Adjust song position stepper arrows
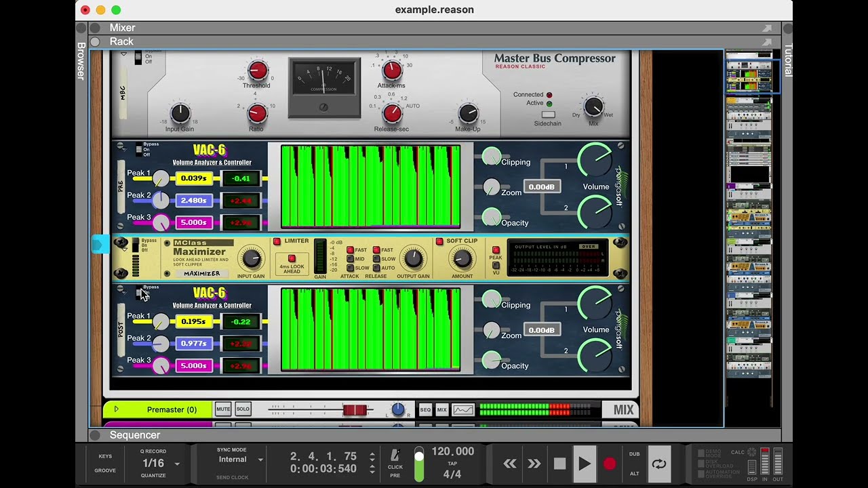This screenshot has height=488, width=868. click(372, 456)
